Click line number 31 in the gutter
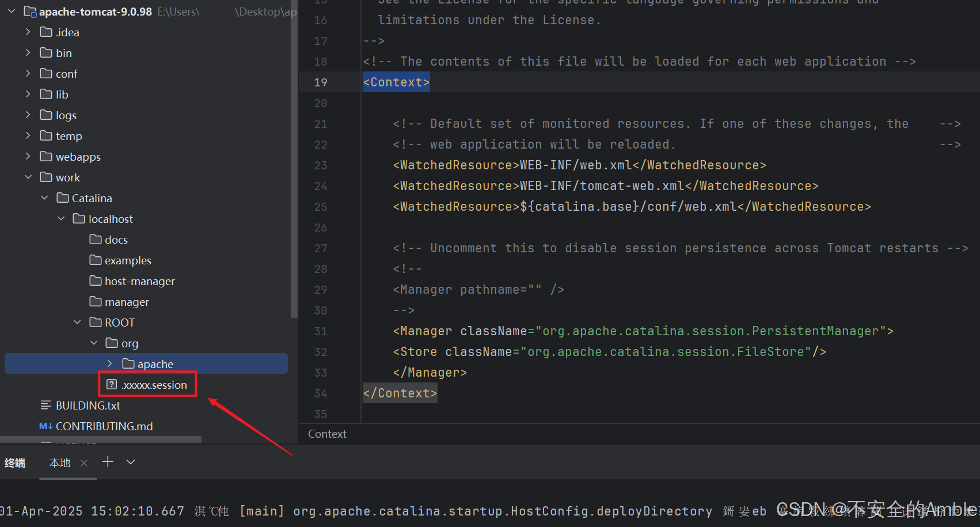Image resolution: width=980 pixels, height=527 pixels. (321, 331)
